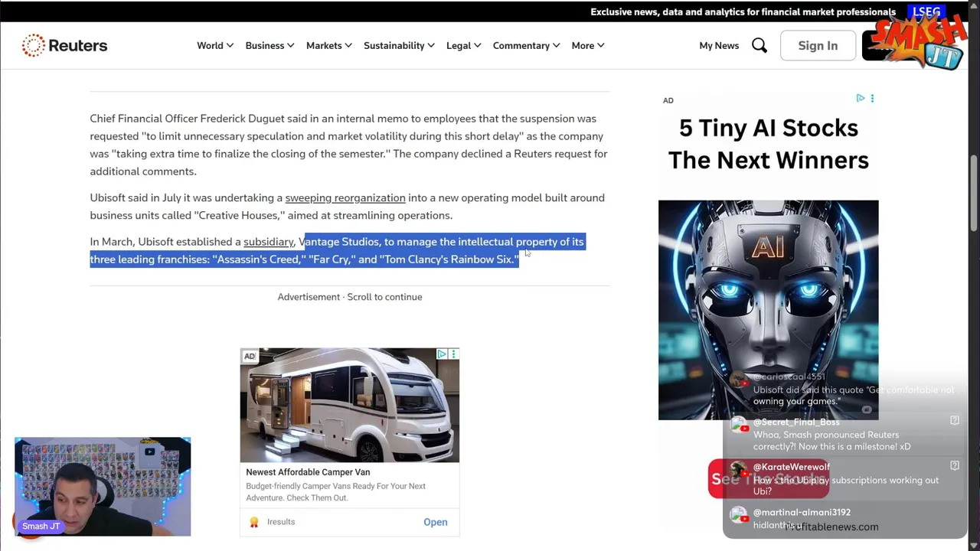The height and width of the screenshot is (551, 980).
Task: Click the Smash JT webcam overlay
Action: click(x=103, y=487)
